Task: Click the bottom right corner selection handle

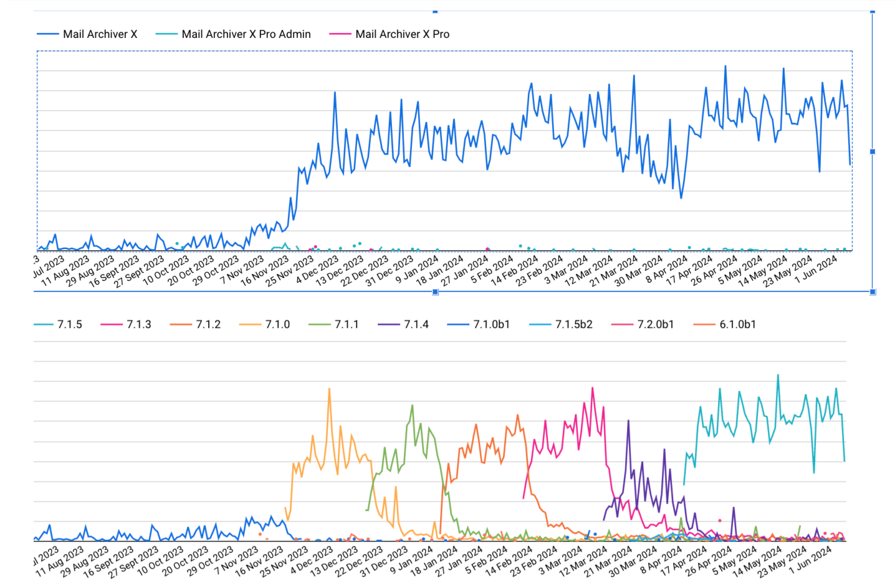Action: pyautogui.click(x=873, y=292)
